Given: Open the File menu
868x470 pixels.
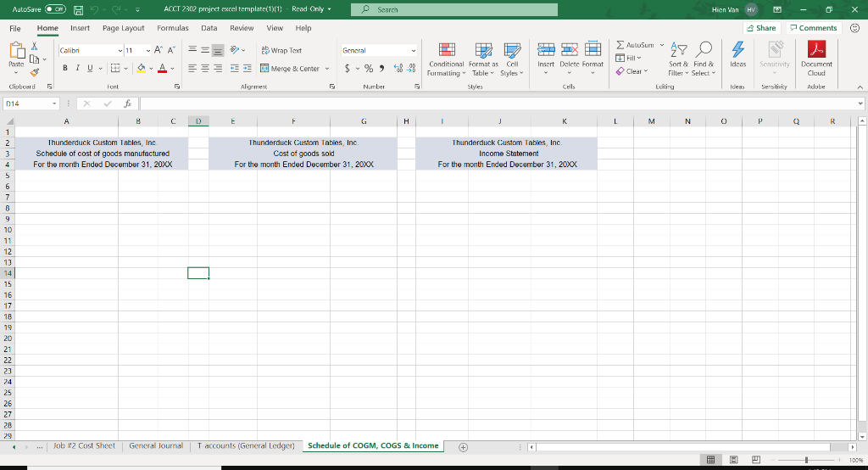Looking at the screenshot, I should [15, 28].
